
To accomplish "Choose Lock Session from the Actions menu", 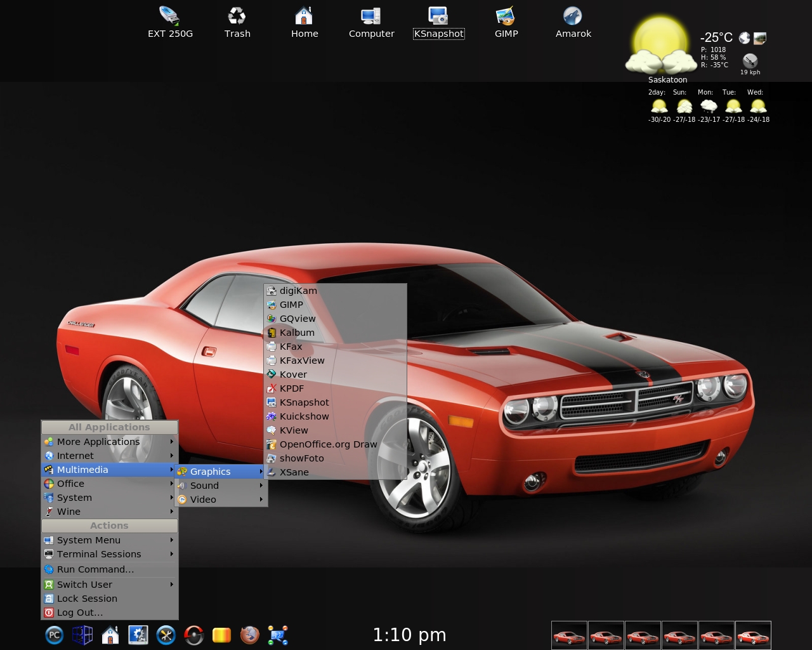I will pyautogui.click(x=109, y=599).
